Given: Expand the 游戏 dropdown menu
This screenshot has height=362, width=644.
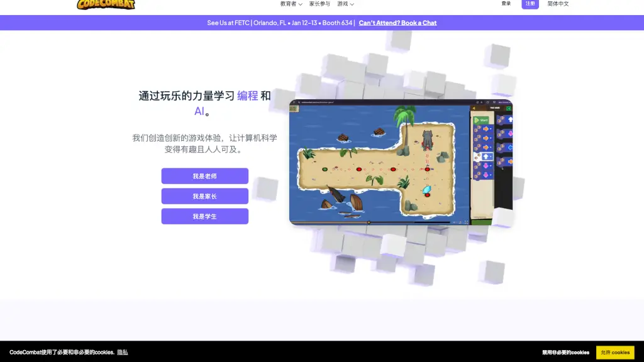Looking at the screenshot, I should (345, 4).
